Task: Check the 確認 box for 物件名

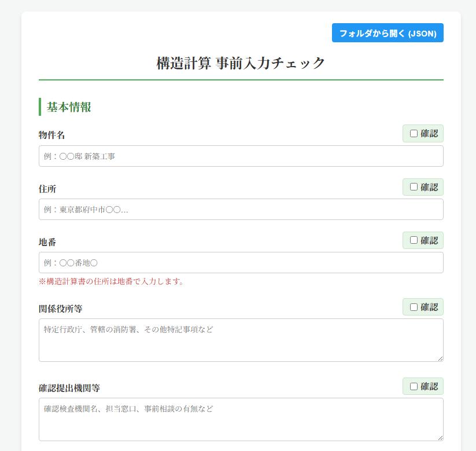Action: 414,134
